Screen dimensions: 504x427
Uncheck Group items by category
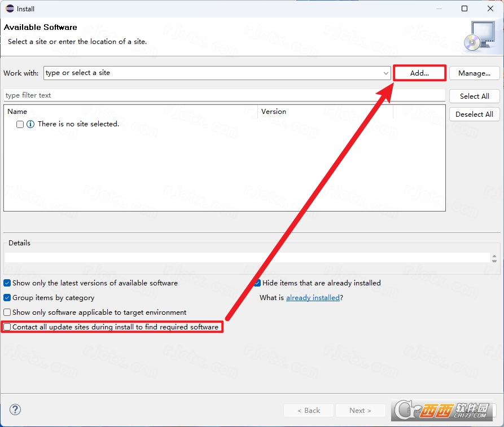click(x=7, y=298)
